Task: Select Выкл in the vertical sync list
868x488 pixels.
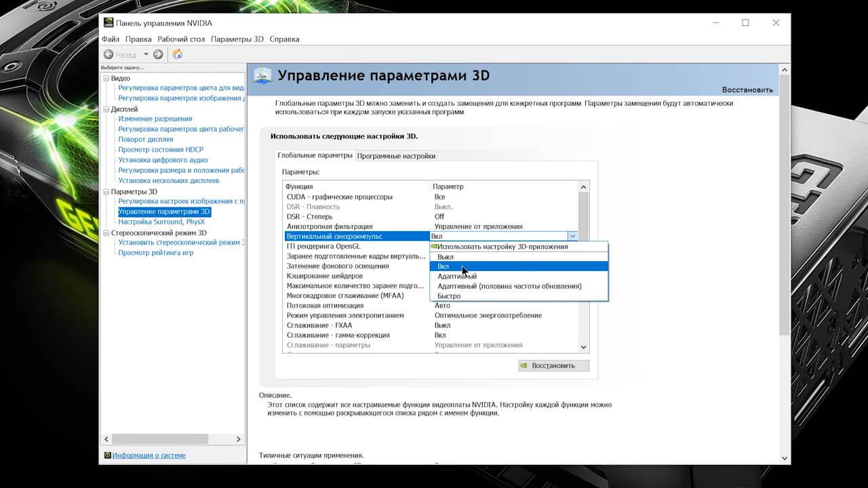Action: [x=446, y=257]
